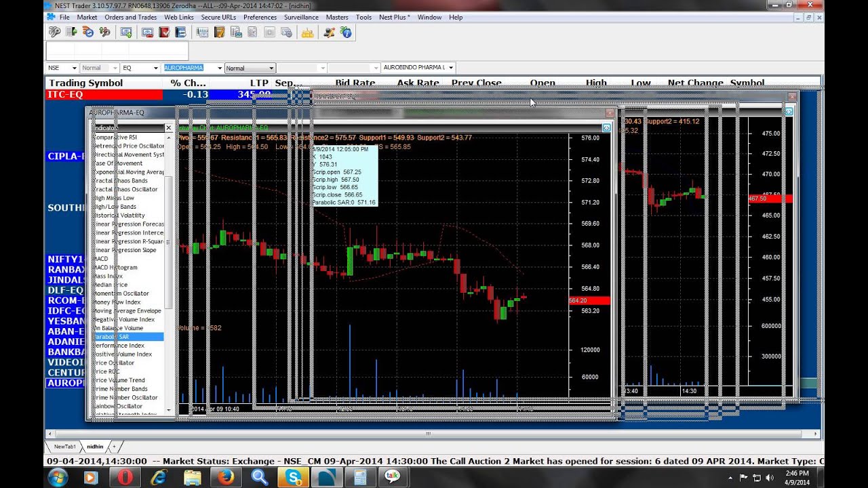
Task: Select Money Flow Index indicator
Action: click(127, 302)
